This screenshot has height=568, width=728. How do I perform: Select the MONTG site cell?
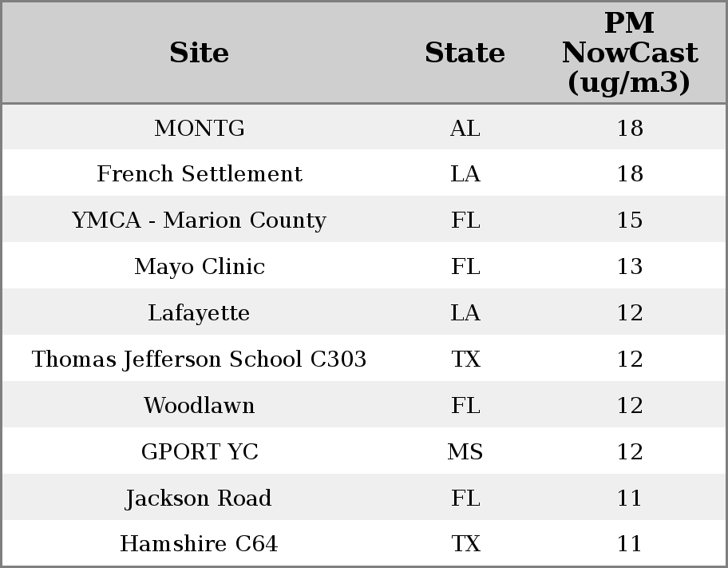[x=199, y=129]
